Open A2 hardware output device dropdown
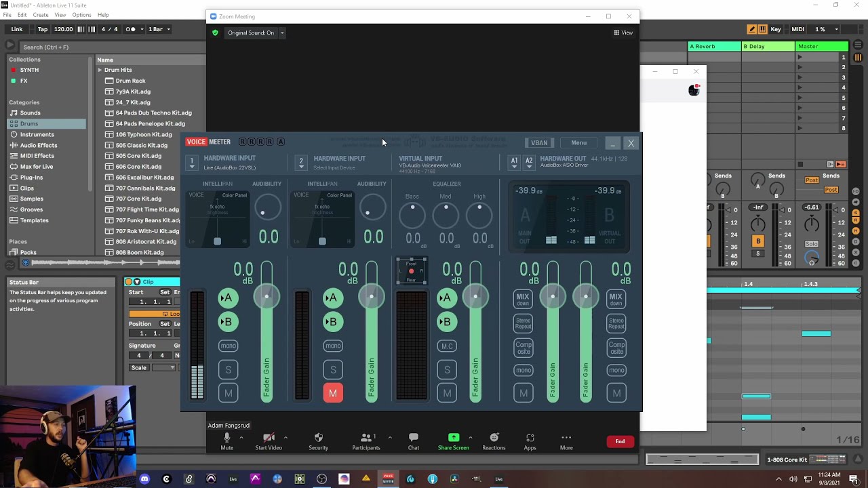Viewport: 868px width, 488px height. (x=529, y=163)
